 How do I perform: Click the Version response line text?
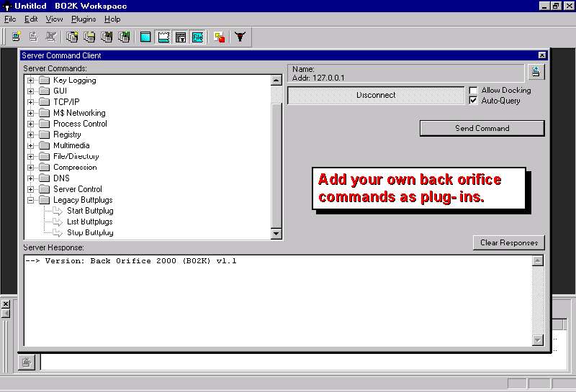click(x=131, y=261)
